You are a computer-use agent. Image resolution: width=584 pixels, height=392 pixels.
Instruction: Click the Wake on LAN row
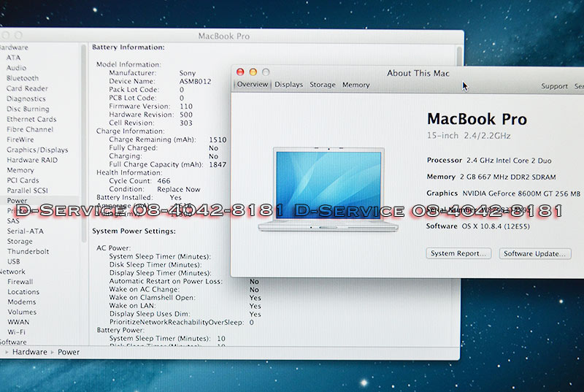(185, 306)
